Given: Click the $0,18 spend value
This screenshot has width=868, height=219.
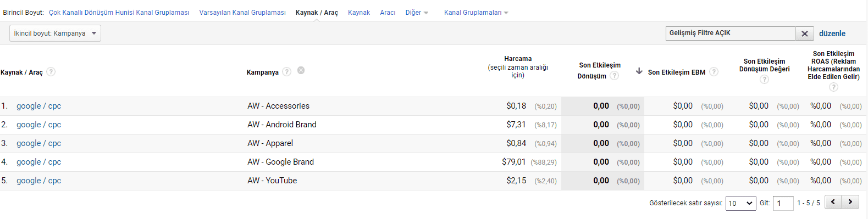Looking at the screenshot, I should [x=516, y=106].
